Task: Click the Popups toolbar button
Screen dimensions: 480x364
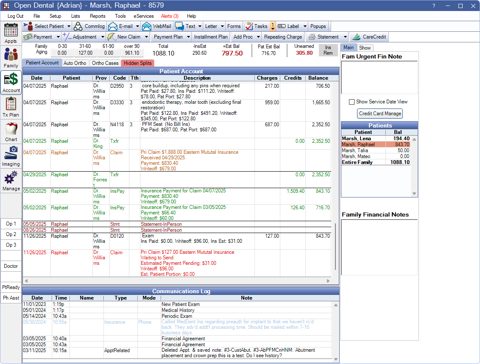Action: [318, 26]
